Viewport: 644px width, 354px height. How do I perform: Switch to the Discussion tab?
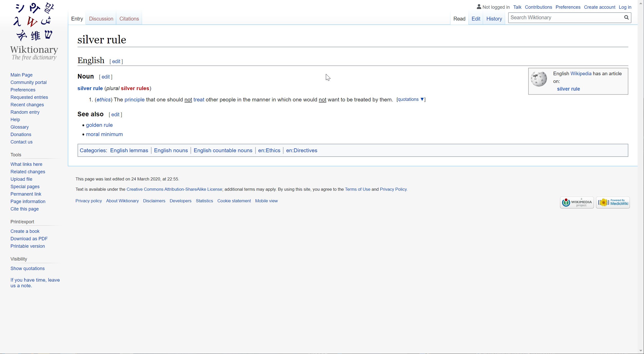tap(101, 19)
